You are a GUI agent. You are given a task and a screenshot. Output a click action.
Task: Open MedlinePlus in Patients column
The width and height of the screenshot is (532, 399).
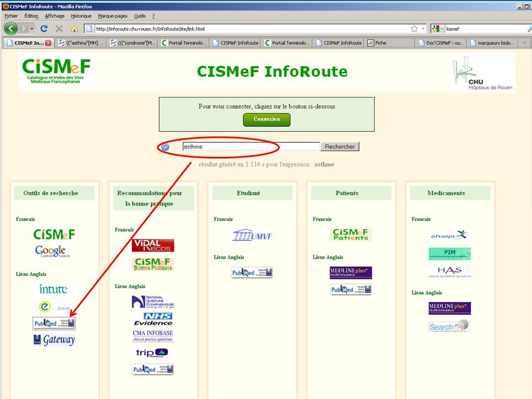coord(350,273)
